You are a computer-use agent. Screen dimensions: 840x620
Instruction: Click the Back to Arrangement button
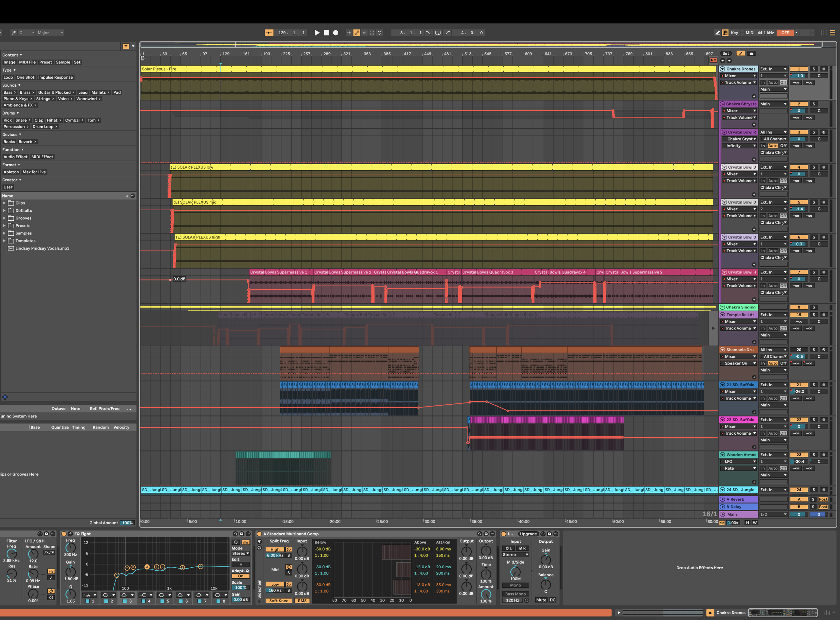click(713, 60)
